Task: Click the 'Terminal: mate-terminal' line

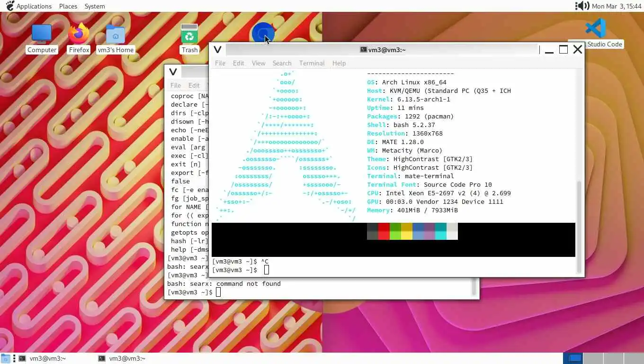Action: (411, 176)
